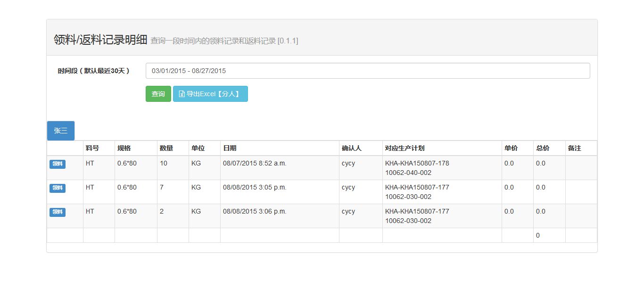Click the 领料 badge in the 2 KG row

(x=58, y=212)
